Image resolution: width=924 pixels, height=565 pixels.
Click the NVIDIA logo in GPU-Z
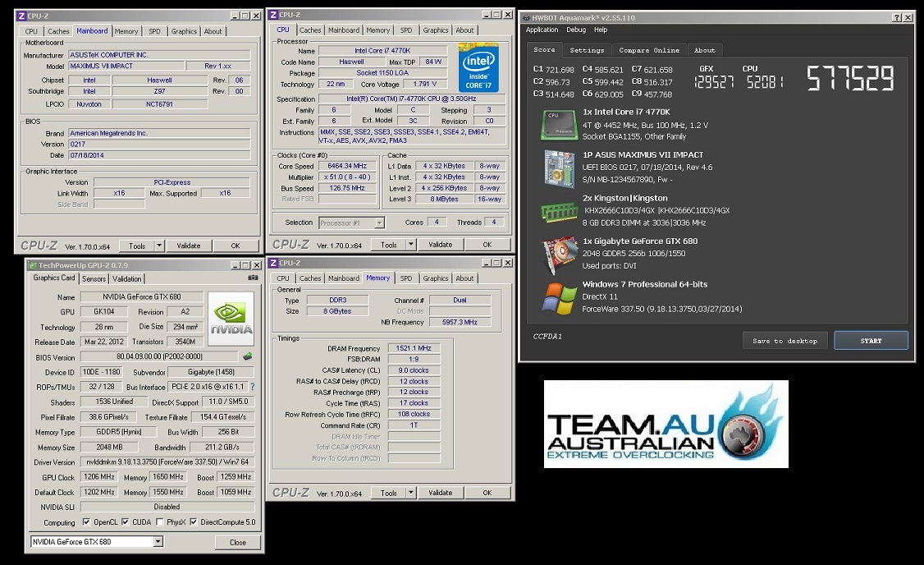[x=231, y=319]
